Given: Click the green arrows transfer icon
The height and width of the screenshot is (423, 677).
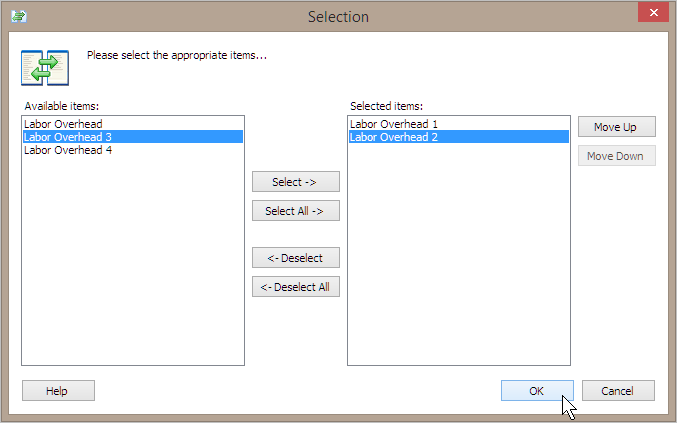Looking at the screenshot, I should coord(45,67).
